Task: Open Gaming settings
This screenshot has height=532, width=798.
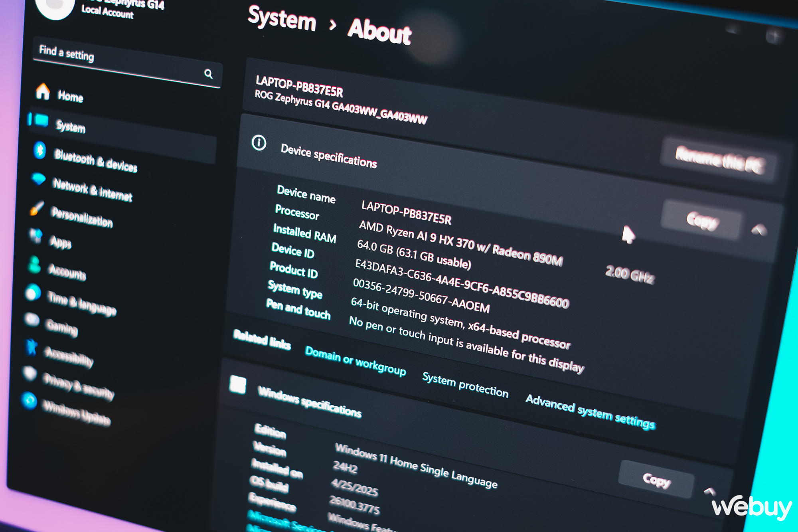Action: tap(62, 327)
